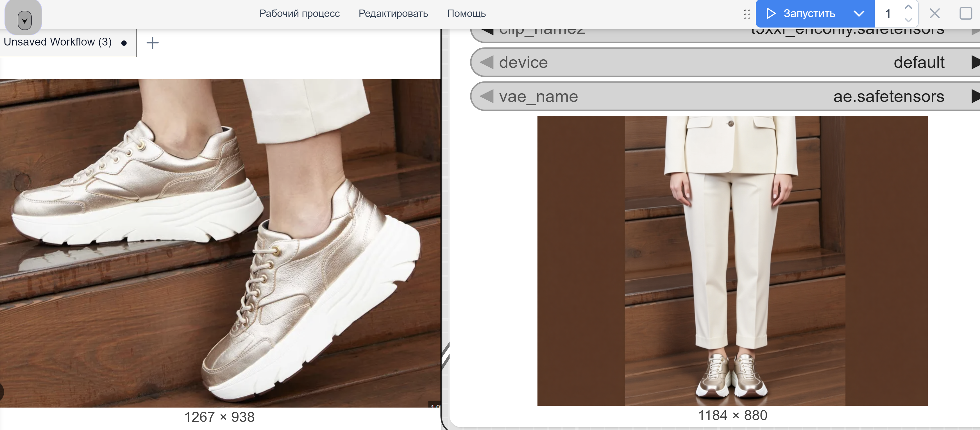Open the device default value selector
The image size is (980, 430).
tap(918, 62)
